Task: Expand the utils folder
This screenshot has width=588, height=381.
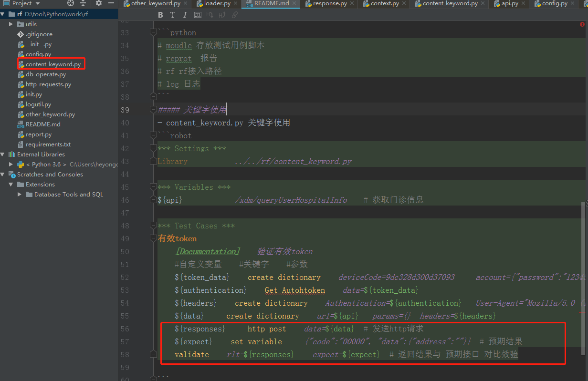Action: pos(11,24)
